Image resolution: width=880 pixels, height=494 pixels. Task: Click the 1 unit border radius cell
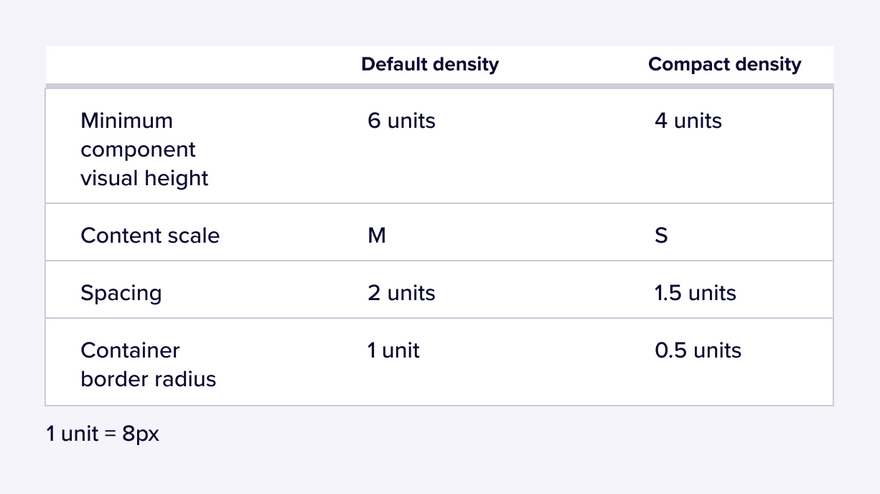[x=393, y=350]
